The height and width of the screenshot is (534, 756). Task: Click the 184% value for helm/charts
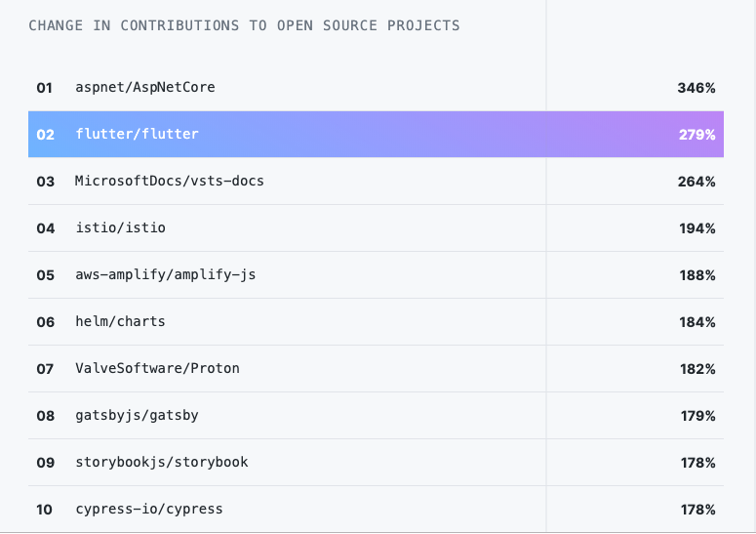point(697,322)
